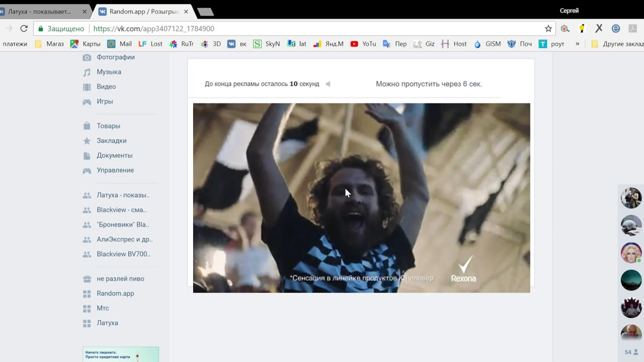Open chat with the blonde woman avatar
Screen dimensions: 644x362
pos(631,253)
